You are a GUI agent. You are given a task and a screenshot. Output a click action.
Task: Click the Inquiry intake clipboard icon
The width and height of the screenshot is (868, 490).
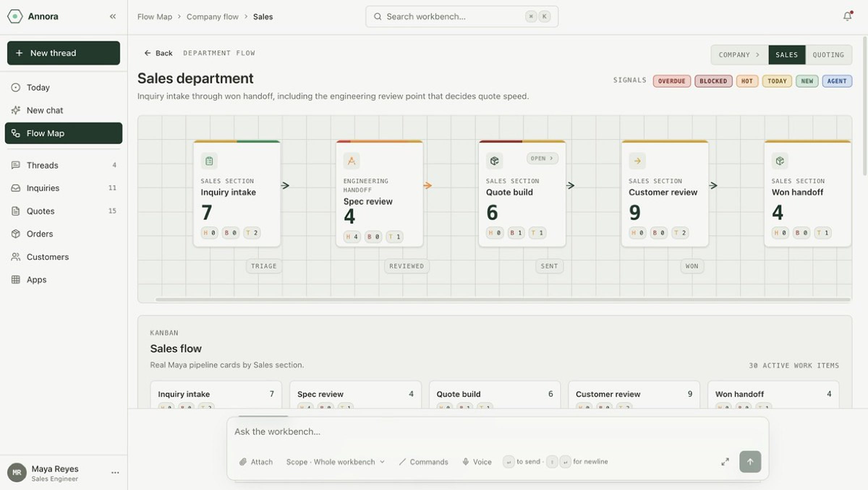point(209,161)
